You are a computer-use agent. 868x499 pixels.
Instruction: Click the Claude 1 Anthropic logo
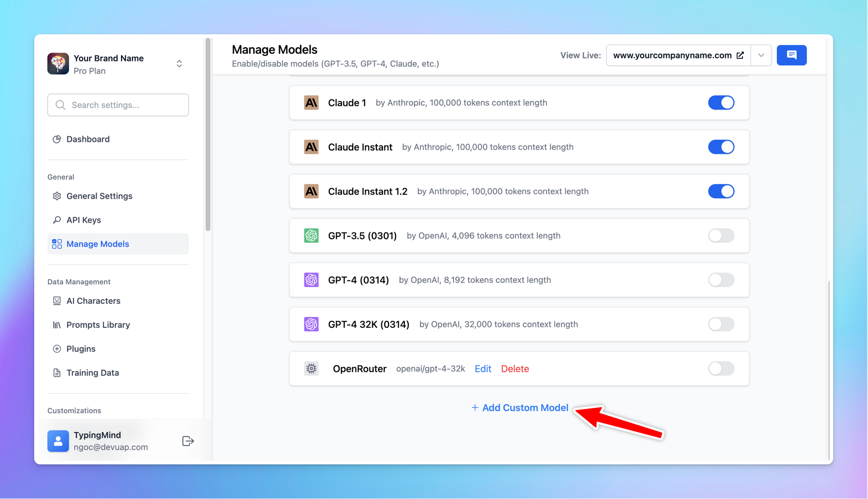point(311,103)
